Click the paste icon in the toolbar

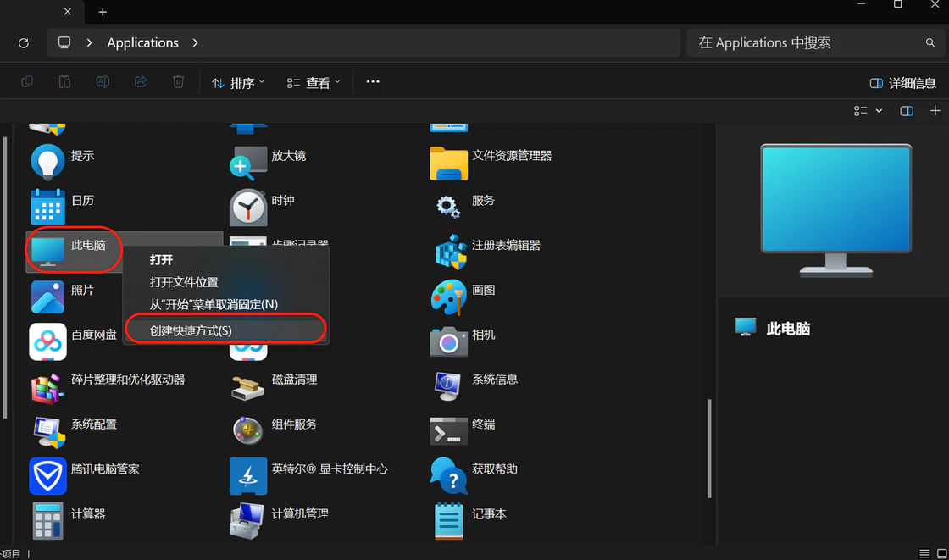tap(64, 81)
